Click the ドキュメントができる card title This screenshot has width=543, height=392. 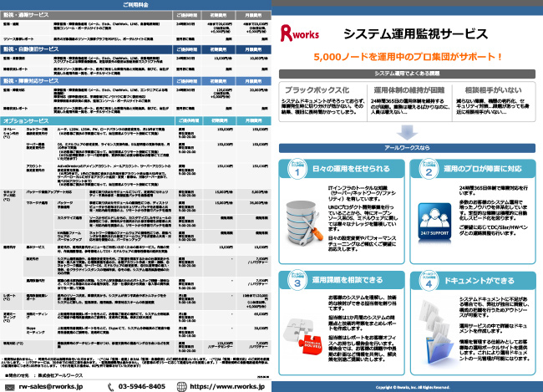(480, 280)
